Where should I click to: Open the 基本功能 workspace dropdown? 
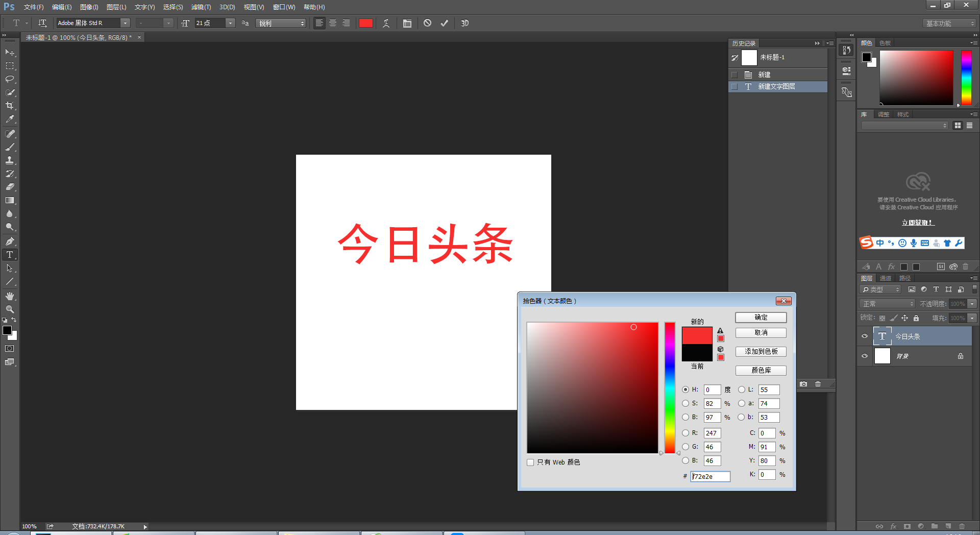tap(950, 23)
